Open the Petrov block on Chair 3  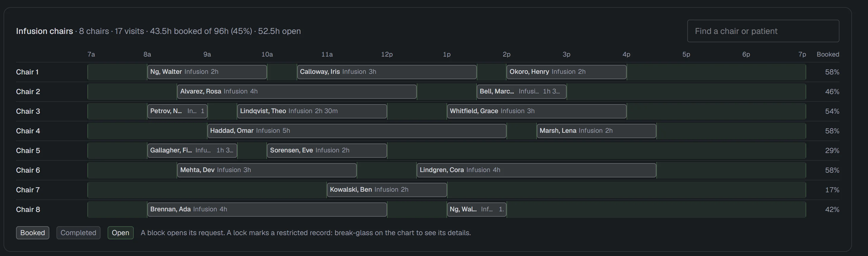click(177, 111)
